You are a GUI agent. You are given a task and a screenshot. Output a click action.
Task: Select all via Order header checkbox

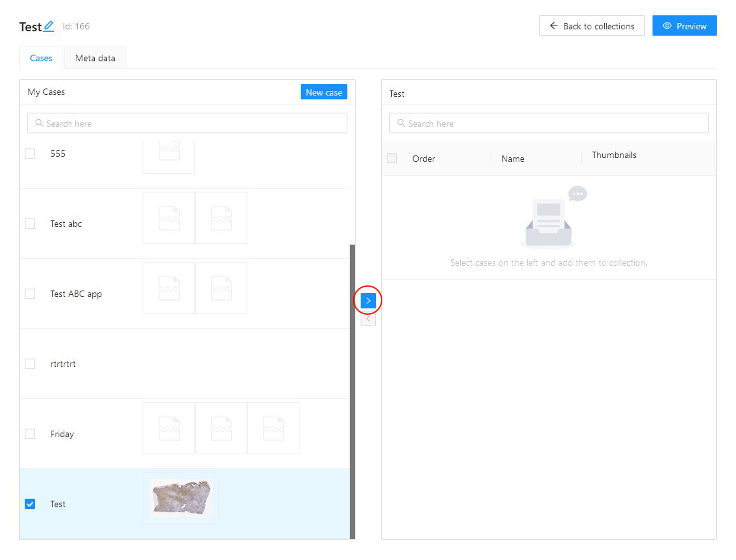(392, 158)
